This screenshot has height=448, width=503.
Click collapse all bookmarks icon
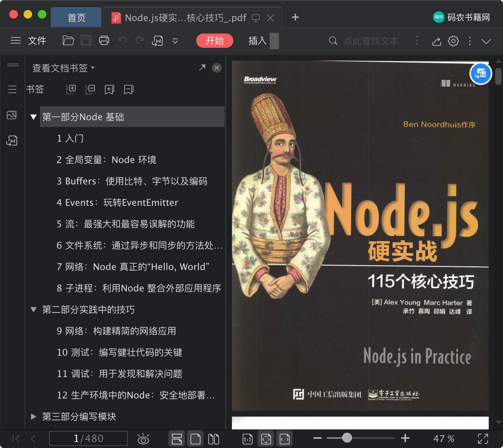90,89
